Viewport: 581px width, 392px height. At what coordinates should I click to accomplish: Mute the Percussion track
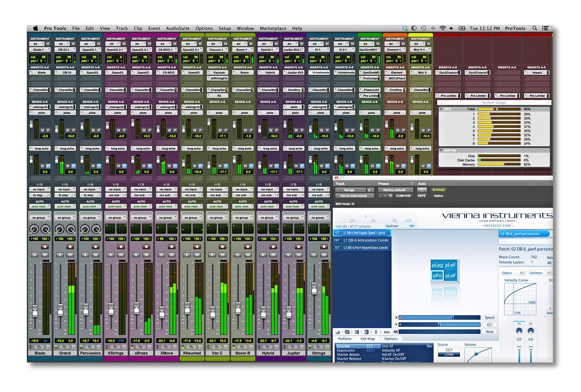click(x=95, y=255)
